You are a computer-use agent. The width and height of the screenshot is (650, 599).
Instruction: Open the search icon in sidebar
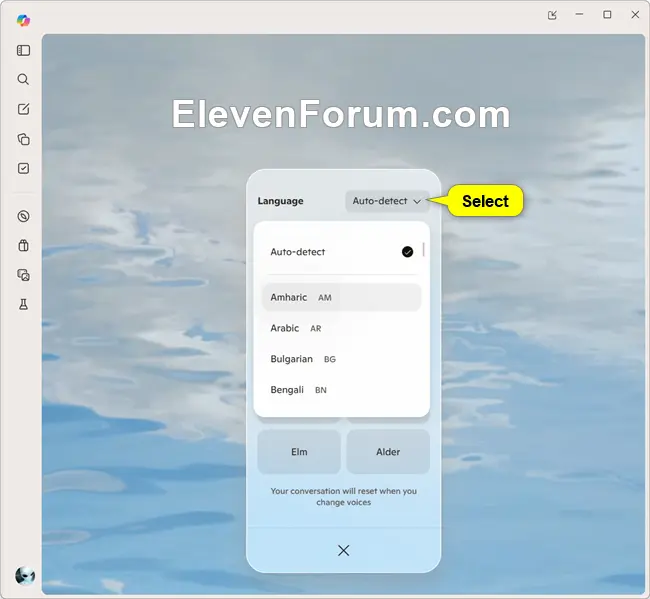(23, 79)
